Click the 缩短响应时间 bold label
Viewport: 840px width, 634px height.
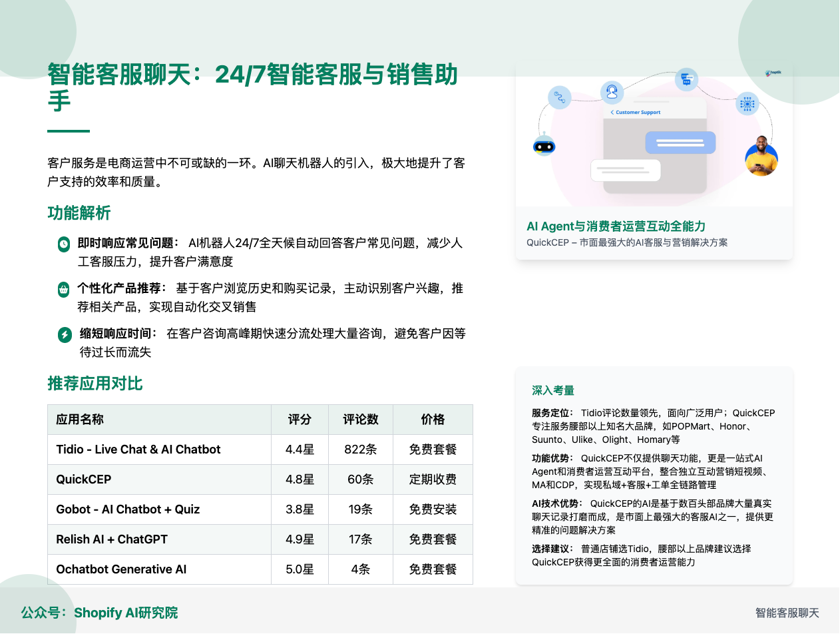(x=119, y=334)
